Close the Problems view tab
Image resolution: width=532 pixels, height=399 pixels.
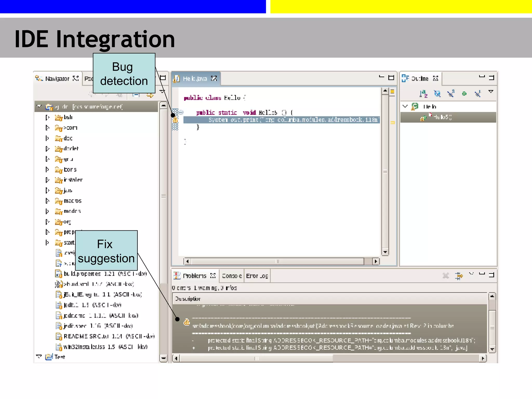[213, 276]
